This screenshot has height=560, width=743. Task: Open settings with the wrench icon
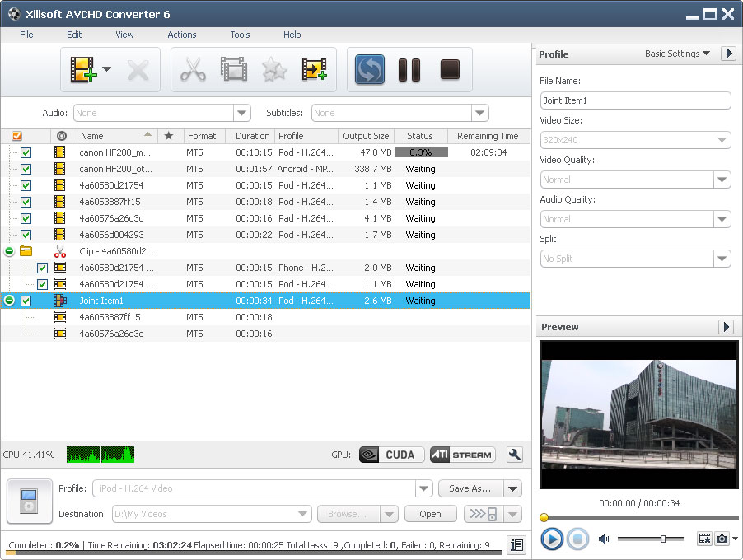click(x=515, y=455)
